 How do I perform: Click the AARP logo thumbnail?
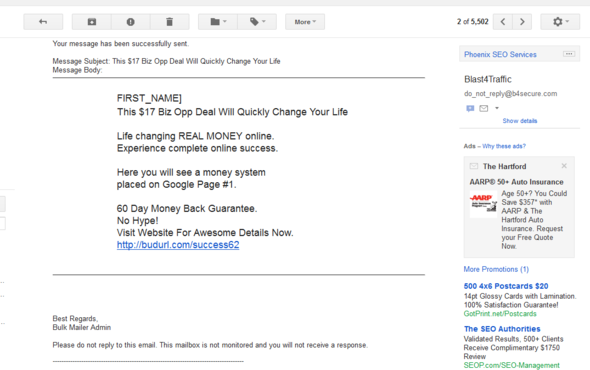[x=483, y=204]
